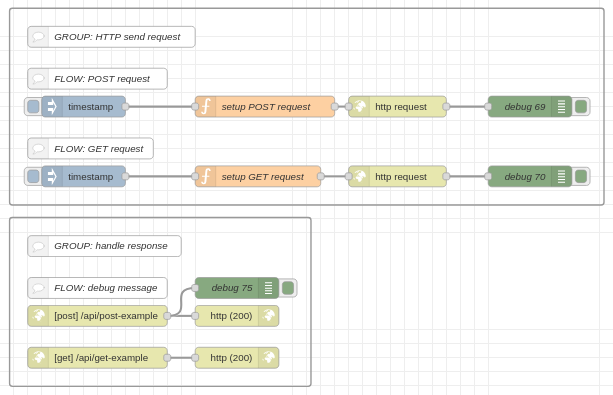613x395 pixels.
Task: Select FLOW: GET request comment
Action: (90, 149)
